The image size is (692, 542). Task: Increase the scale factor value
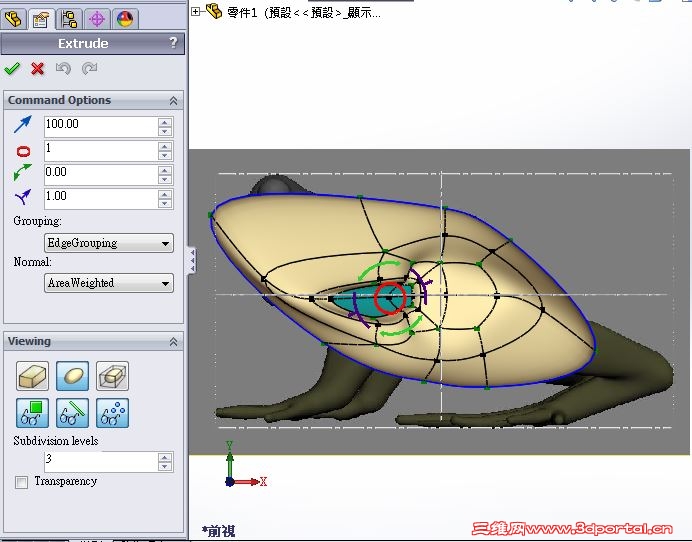[x=165, y=195]
